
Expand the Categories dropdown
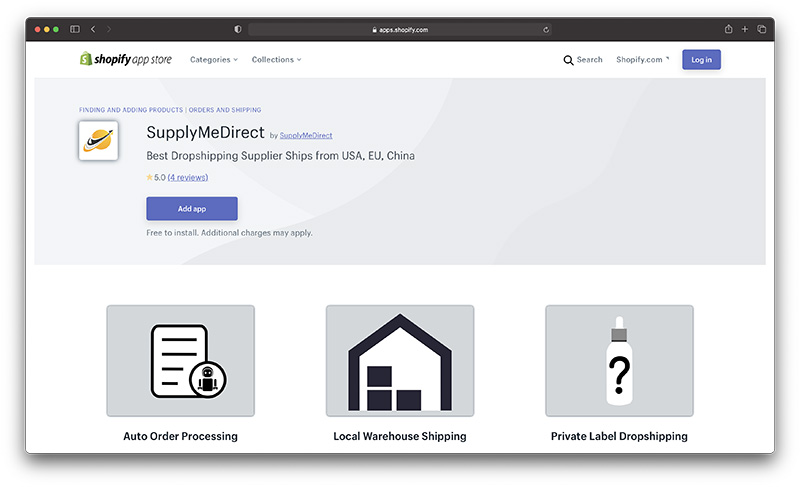213,60
